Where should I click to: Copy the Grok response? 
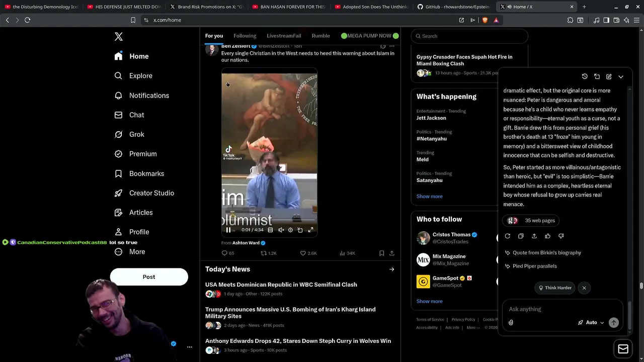[x=521, y=236]
